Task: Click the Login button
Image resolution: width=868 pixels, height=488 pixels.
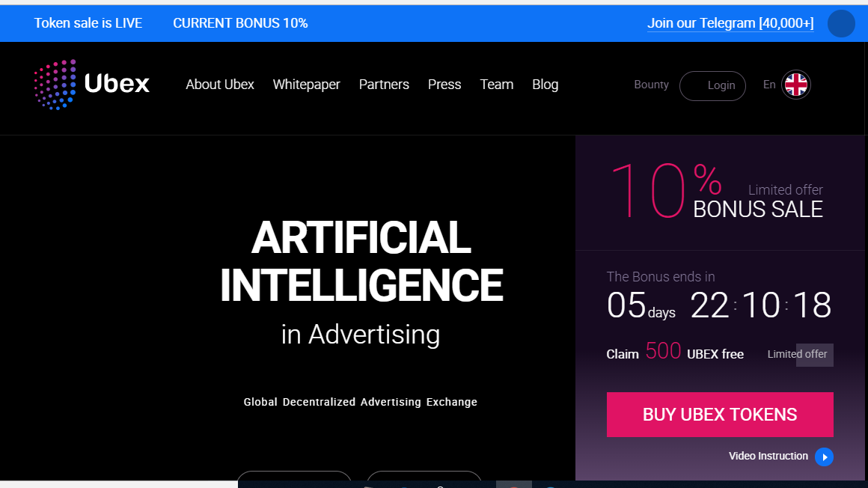Action: (x=712, y=86)
